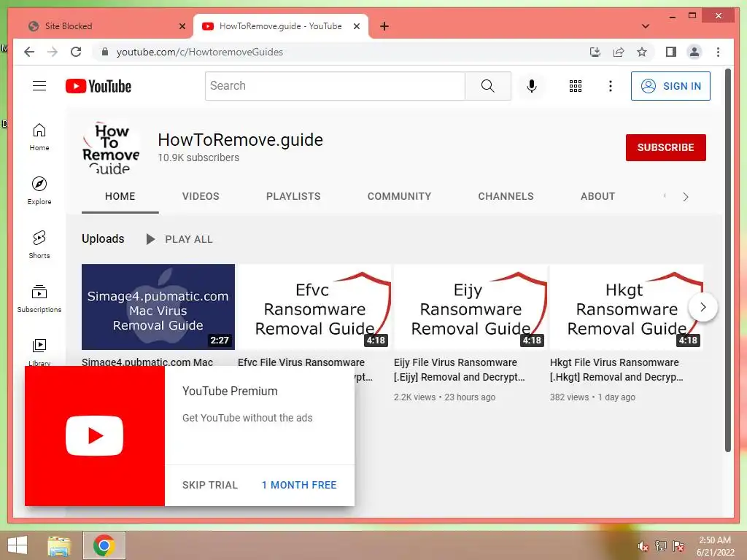Open File Explorer from the taskbar
The image size is (747, 560).
pos(59,545)
